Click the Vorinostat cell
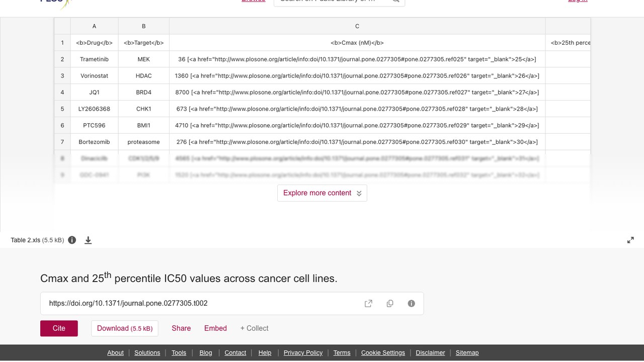Viewport: 644px width, 362px height. [x=94, y=76]
